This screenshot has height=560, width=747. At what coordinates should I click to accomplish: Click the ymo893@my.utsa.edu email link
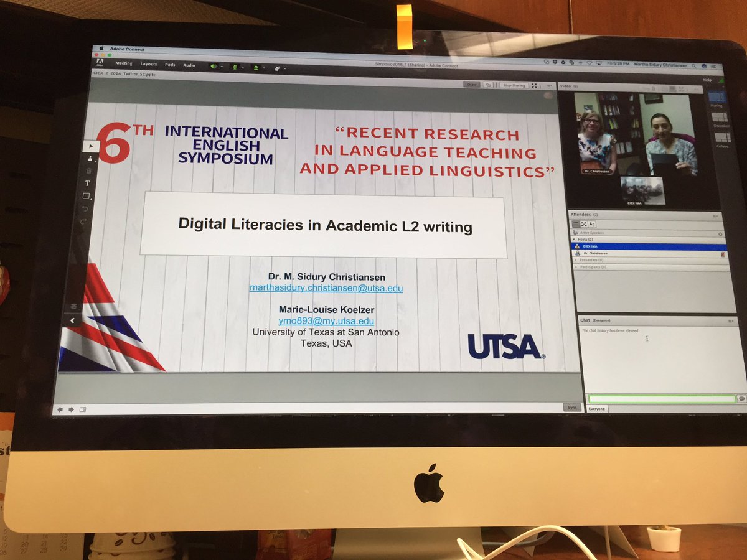click(326, 321)
